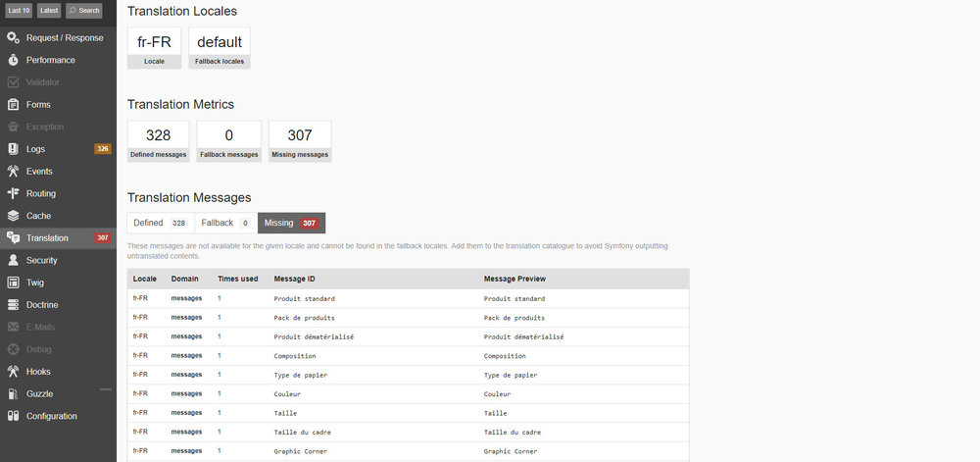This screenshot has height=462, width=980.
Task: Open the Doctrine panel
Action: [58, 305]
